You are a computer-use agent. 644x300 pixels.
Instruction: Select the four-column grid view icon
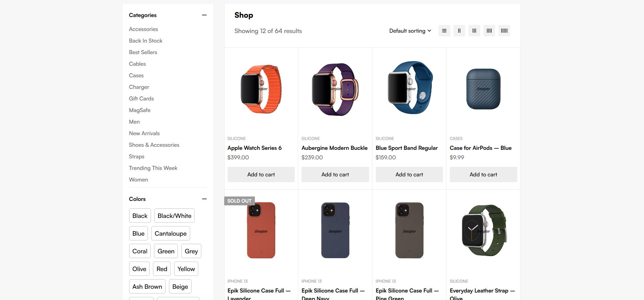(489, 31)
